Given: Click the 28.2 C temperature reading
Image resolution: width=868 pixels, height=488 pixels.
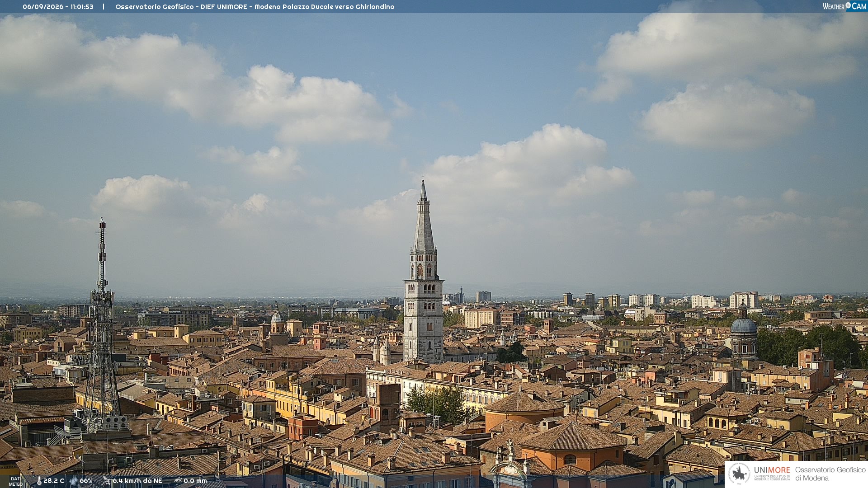Looking at the screenshot, I should point(54,481).
